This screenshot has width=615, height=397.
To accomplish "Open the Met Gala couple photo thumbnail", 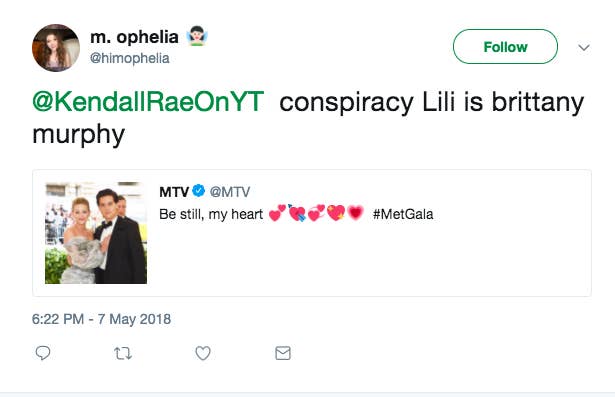I will (96, 233).
